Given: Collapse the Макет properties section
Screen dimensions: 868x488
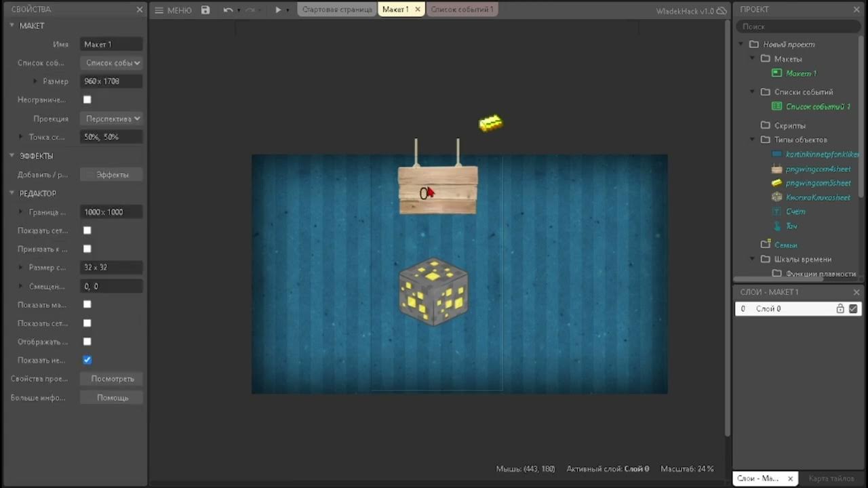Looking at the screenshot, I should pyautogui.click(x=12, y=26).
